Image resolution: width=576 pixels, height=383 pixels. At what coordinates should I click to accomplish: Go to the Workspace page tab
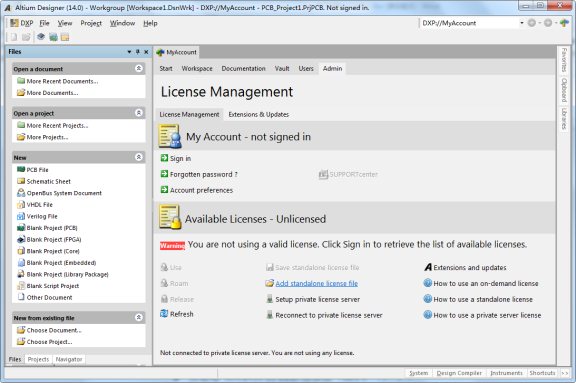(x=197, y=69)
